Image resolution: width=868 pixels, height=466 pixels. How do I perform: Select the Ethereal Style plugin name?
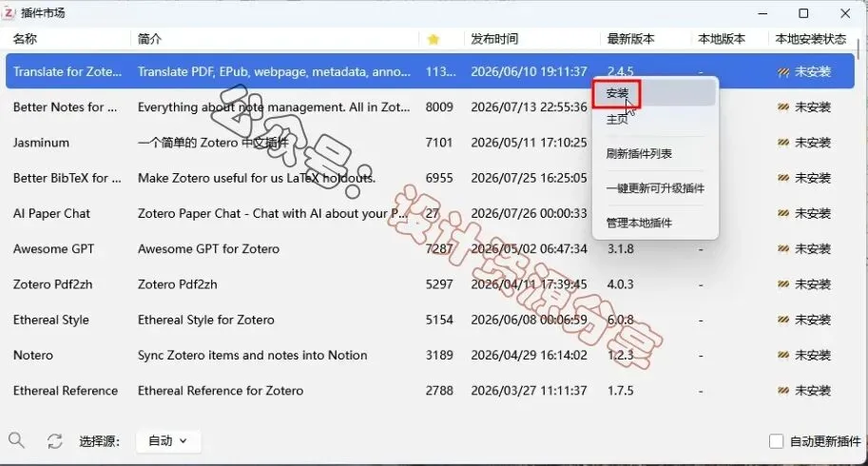click(x=51, y=320)
